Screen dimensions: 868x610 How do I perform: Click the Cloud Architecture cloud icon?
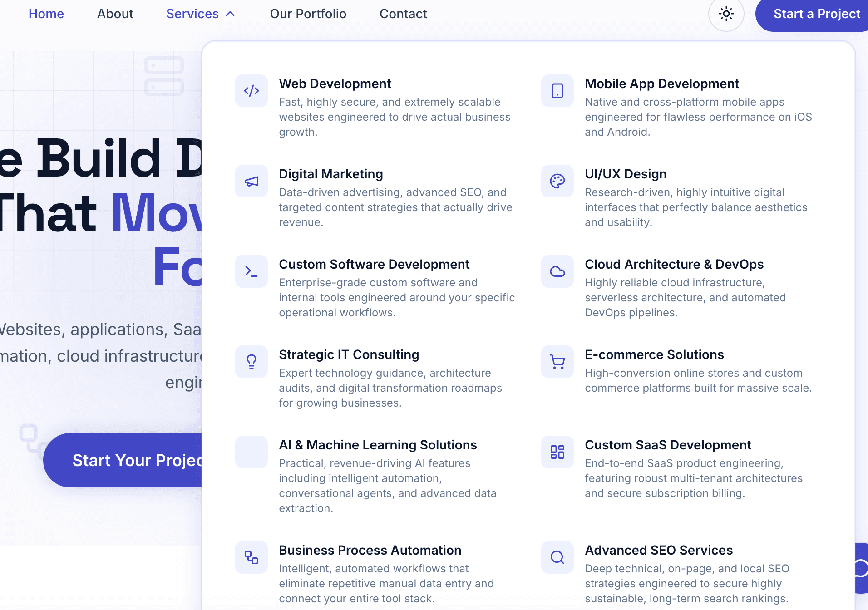click(557, 271)
